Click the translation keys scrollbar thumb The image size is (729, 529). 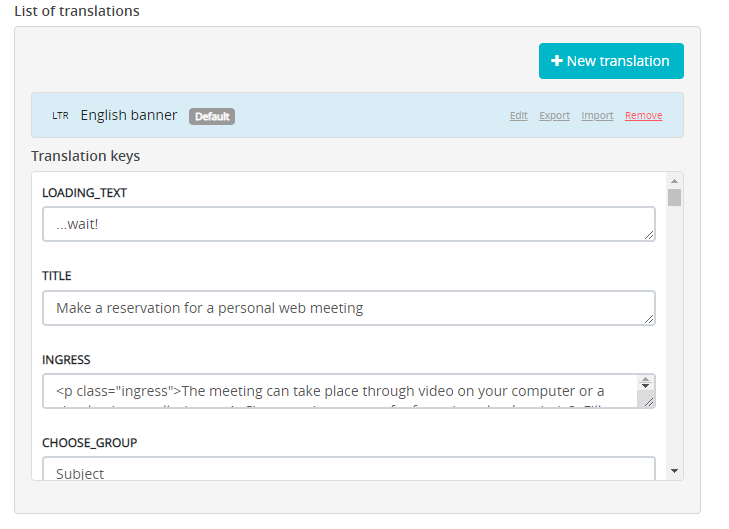675,197
